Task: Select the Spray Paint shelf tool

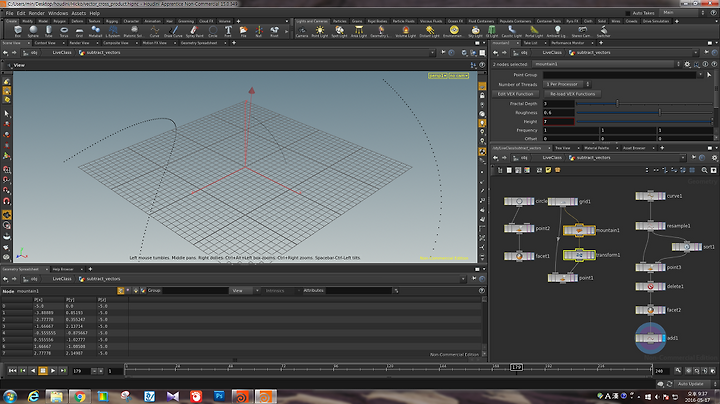Action: pyautogui.click(x=194, y=31)
